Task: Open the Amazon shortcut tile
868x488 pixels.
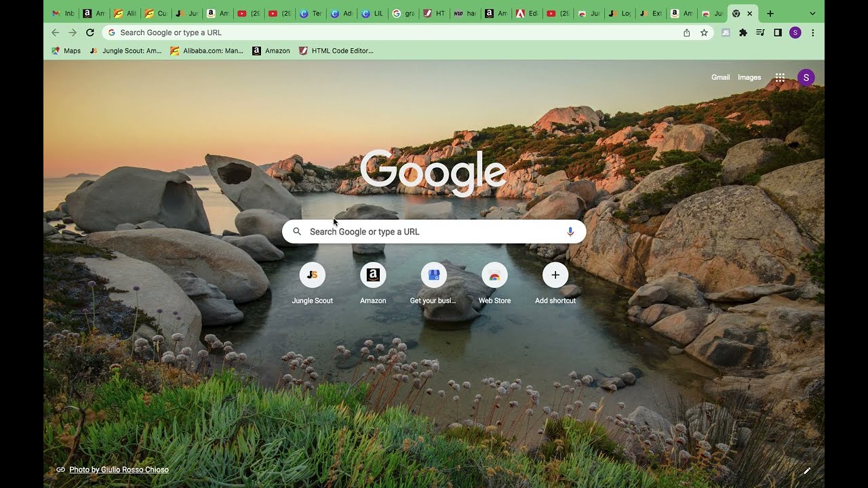Action: [x=373, y=283]
